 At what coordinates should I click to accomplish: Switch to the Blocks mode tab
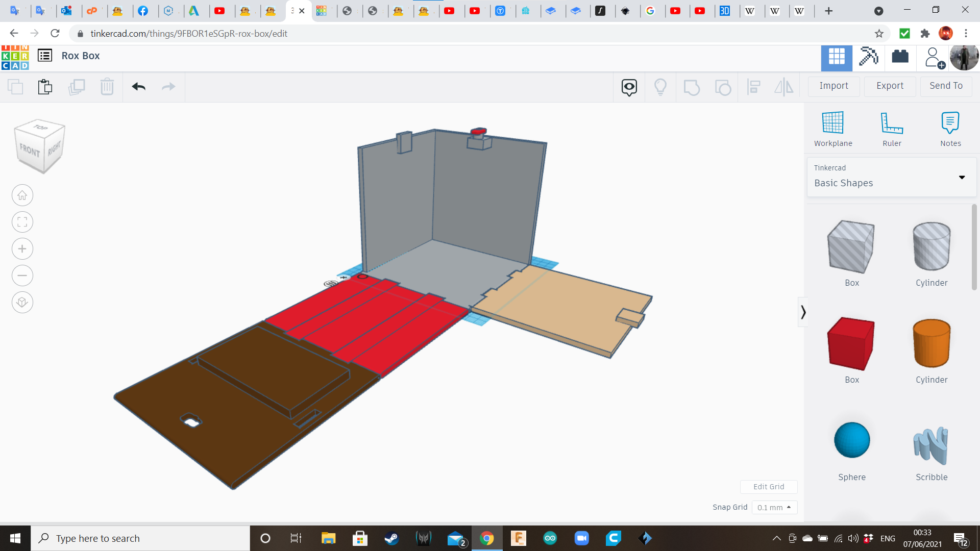868,57
